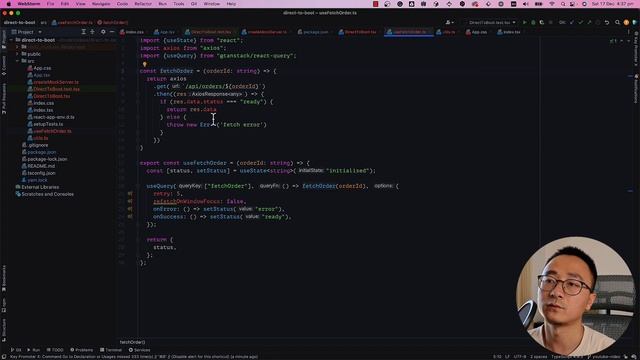Image resolution: width=640 pixels, height=360 pixels.
Task: Open the WebStorm menu
Action: click(29, 4)
